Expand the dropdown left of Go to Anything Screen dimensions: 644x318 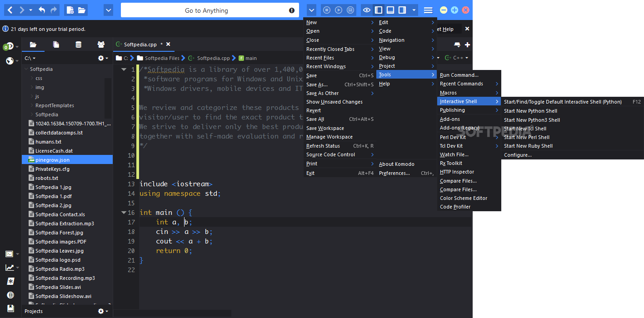(x=108, y=10)
